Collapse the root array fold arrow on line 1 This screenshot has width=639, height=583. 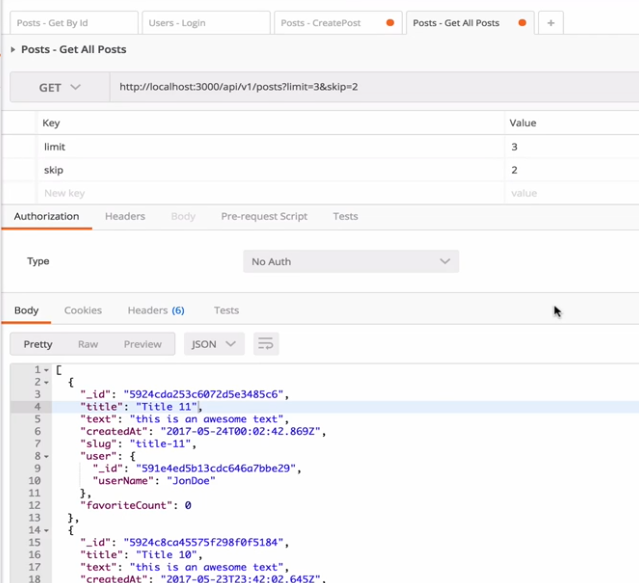coord(46,371)
